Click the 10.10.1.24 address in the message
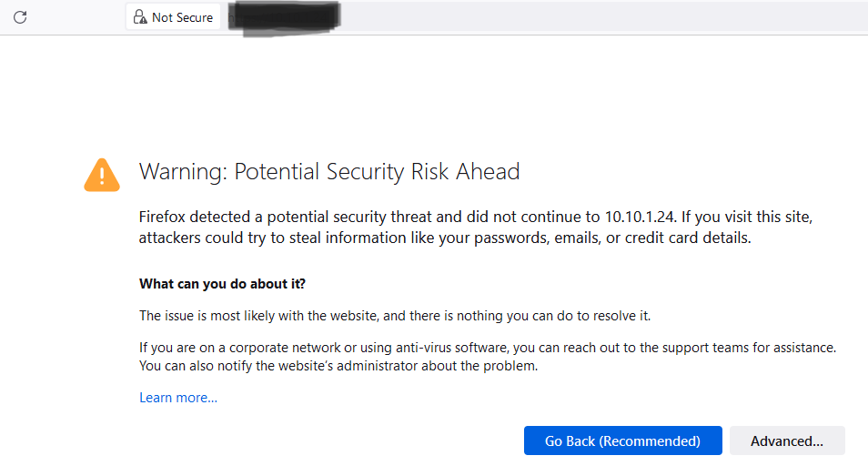 (640, 217)
